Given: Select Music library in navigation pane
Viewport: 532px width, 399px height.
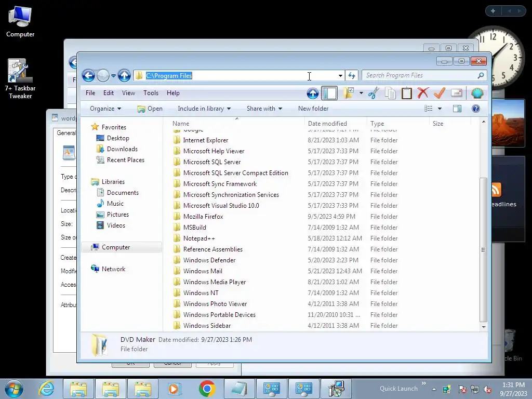Looking at the screenshot, I should 115,204.
